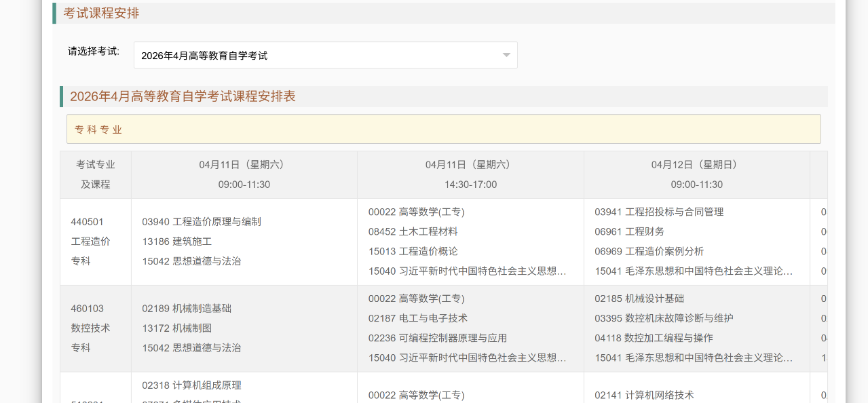Image resolution: width=868 pixels, height=403 pixels.
Task: Click the 04月11日 14:30-17:00 column header
Action: tap(470, 174)
